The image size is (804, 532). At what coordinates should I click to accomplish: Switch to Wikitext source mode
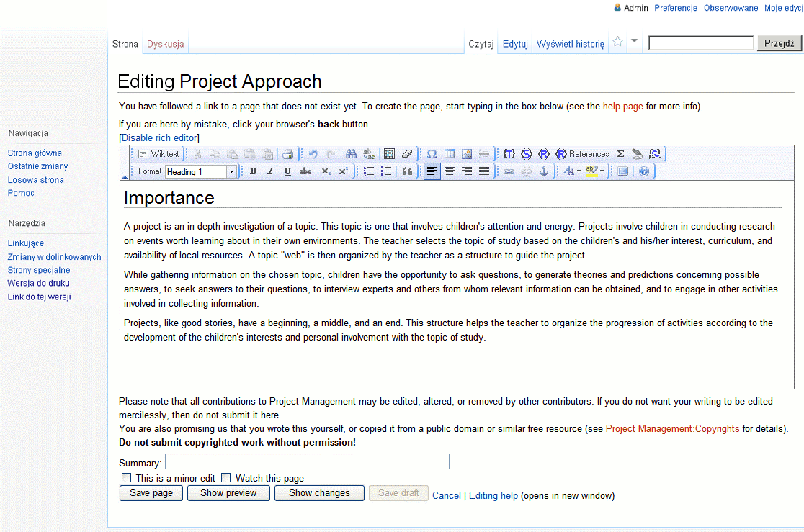(158, 154)
